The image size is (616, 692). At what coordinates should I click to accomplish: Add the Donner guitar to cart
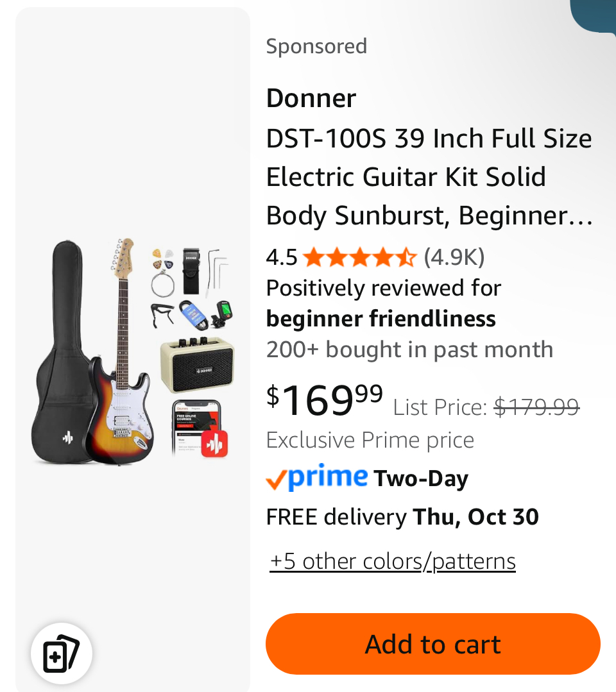click(433, 644)
